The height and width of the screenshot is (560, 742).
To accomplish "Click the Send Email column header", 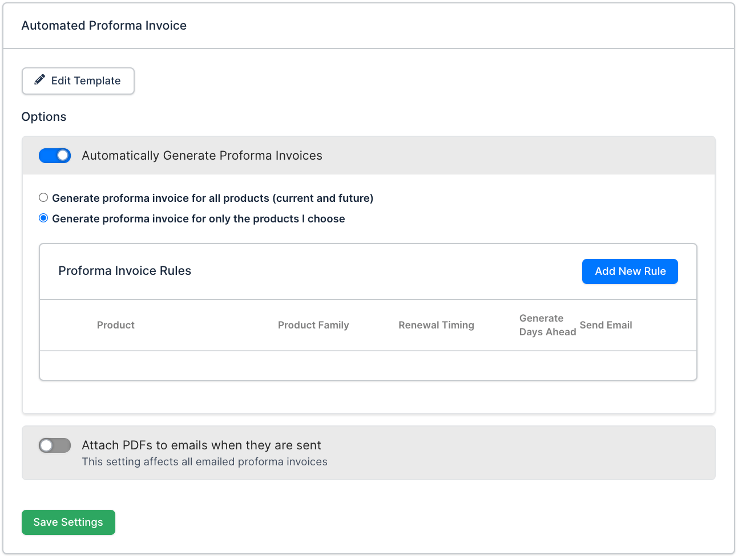I will click(606, 325).
